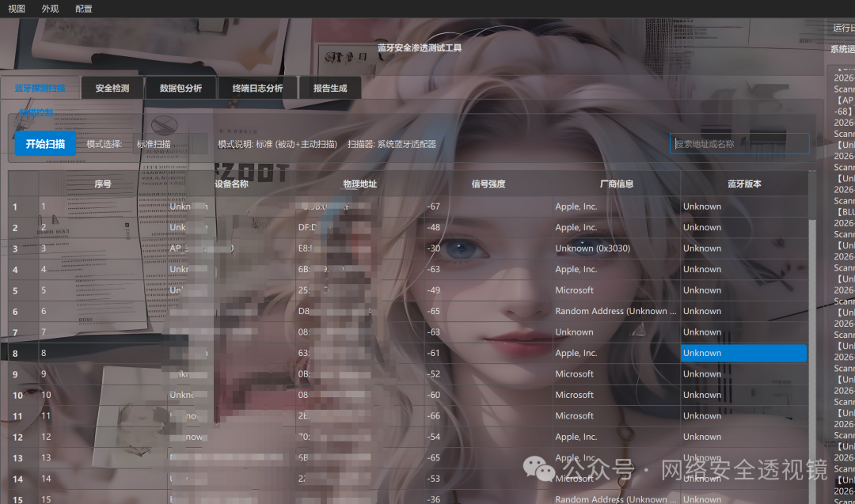855x504 pixels.
Task: Open the 配置 menu
Action: point(83,9)
